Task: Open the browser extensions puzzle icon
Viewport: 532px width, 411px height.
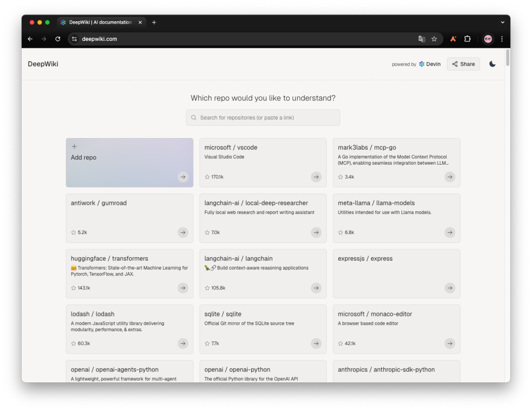Action: (x=467, y=39)
